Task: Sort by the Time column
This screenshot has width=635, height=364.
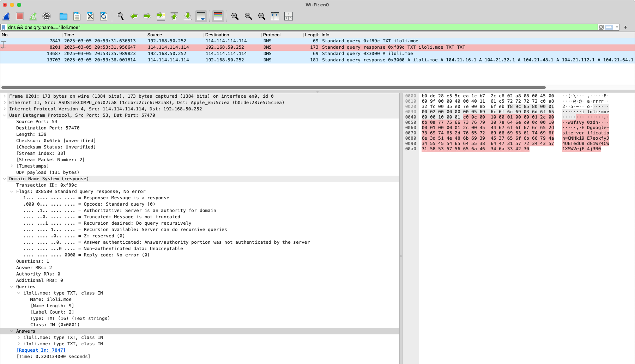Action: point(104,35)
